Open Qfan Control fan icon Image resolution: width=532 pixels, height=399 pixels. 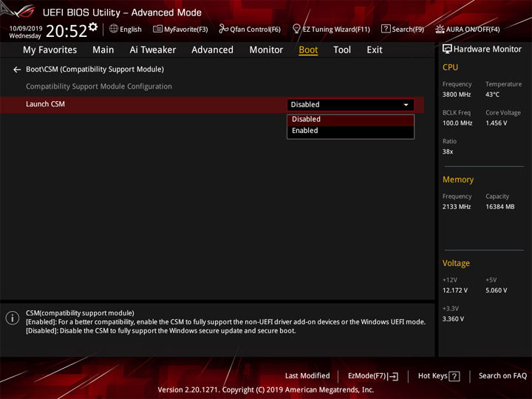[223, 29]
